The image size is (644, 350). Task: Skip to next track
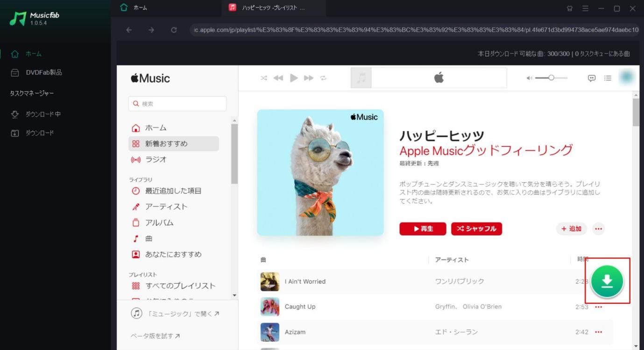[x=309, y=78]
